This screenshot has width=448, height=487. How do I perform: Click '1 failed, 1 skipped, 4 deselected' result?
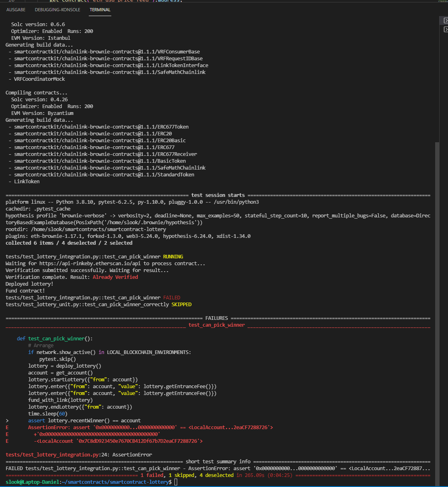(x=187, y=475)
